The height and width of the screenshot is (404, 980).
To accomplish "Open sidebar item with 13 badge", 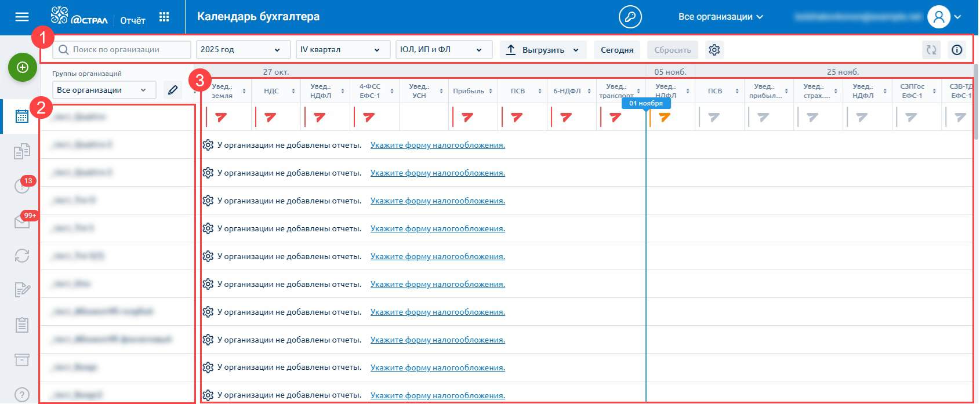I will point(22,185).
